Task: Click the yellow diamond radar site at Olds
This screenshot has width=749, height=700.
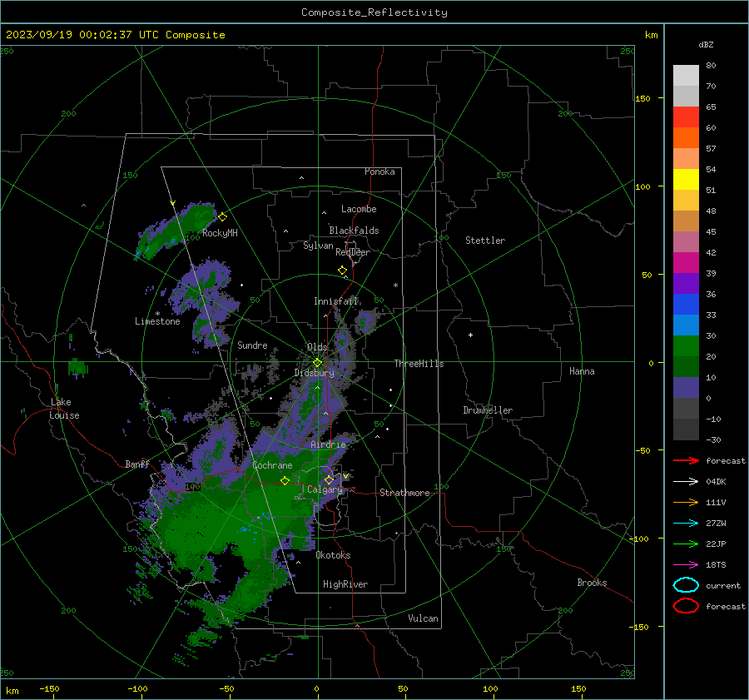Action: [317, 363]
